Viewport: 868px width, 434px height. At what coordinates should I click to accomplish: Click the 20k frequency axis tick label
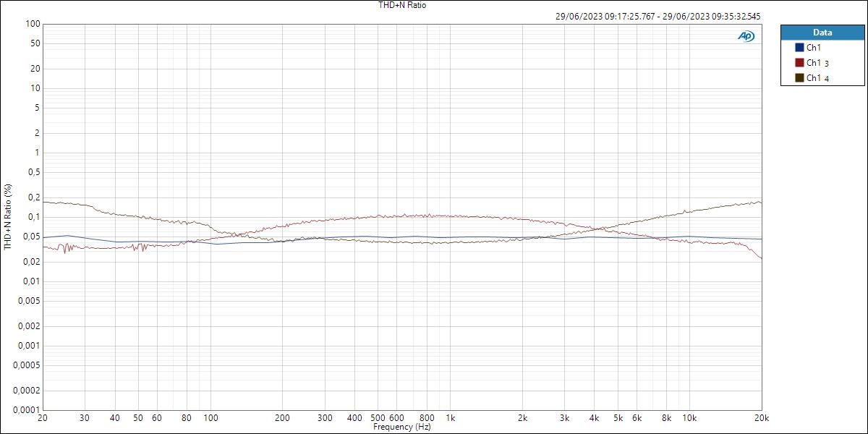pyautogui.click(x=762, y=418)
